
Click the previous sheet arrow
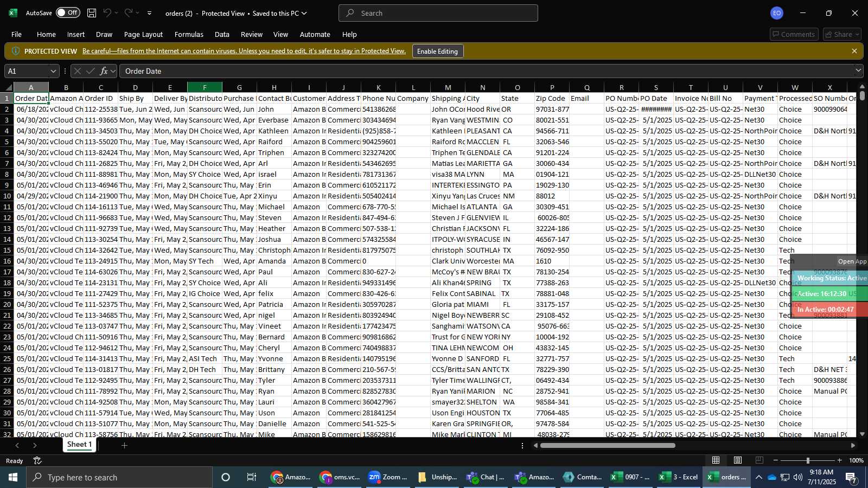17,445
